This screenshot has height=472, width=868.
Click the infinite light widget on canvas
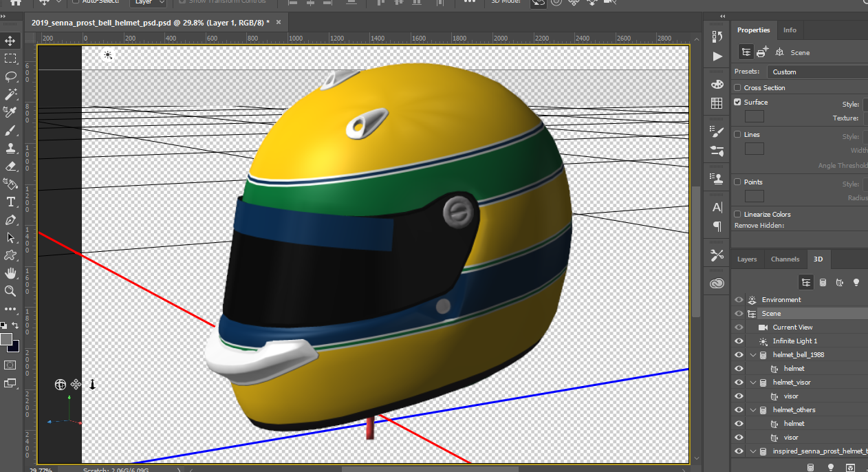tap(108, 55)
